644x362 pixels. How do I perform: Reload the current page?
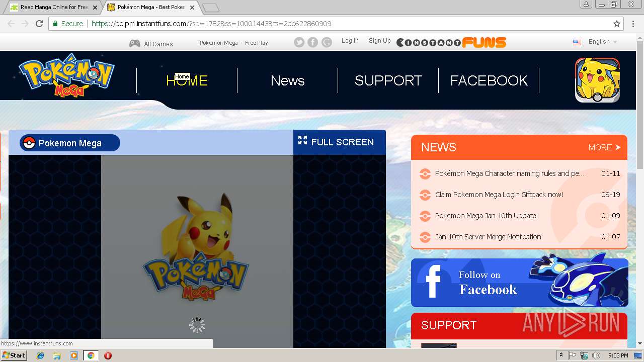tap(39, 24)
